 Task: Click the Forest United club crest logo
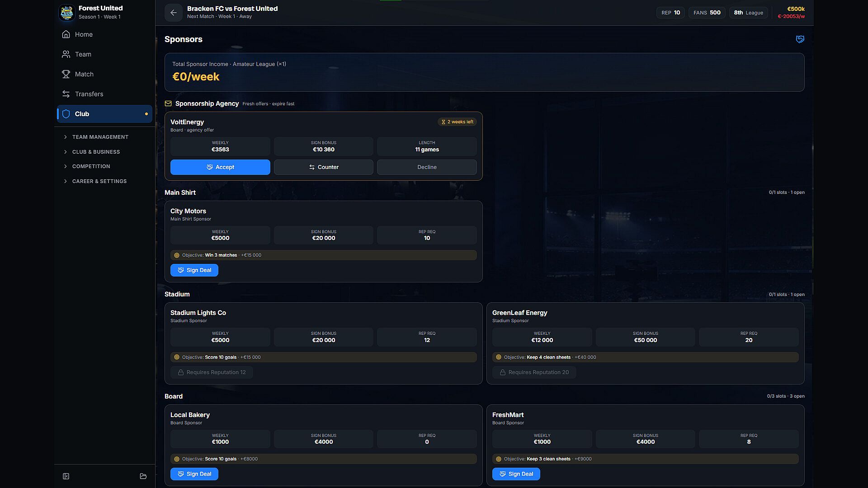click(x=66, y=12)
